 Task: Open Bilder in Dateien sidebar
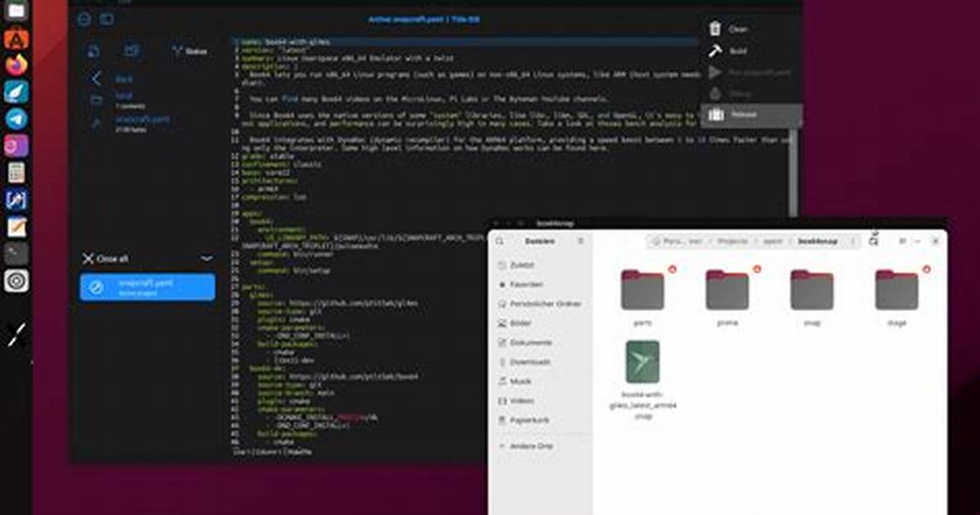(x=542, y=324)
